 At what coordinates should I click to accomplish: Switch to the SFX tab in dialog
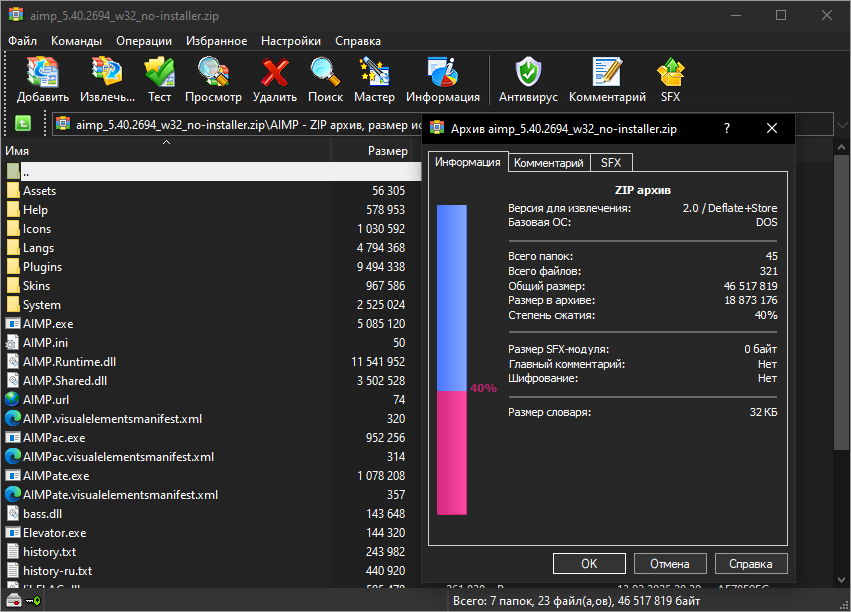coord(611,163)
